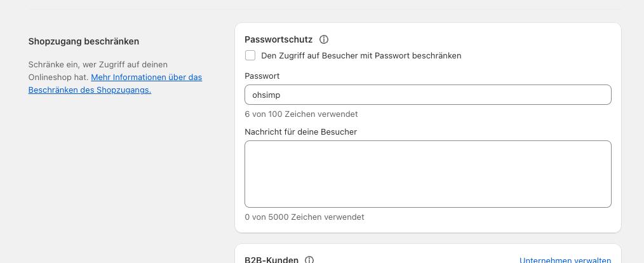
Task: Click the 'Nachricht für deine Besucher' label
Action: tap(300, 132)
